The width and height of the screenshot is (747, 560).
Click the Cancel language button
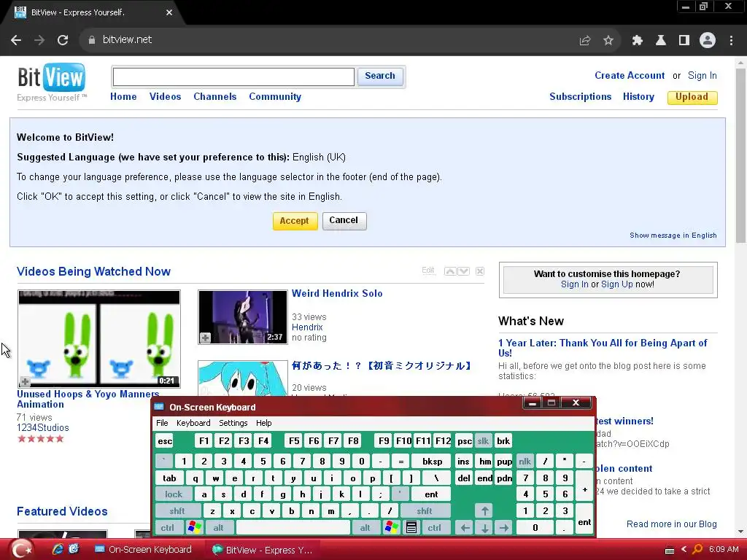coord(344,220)
